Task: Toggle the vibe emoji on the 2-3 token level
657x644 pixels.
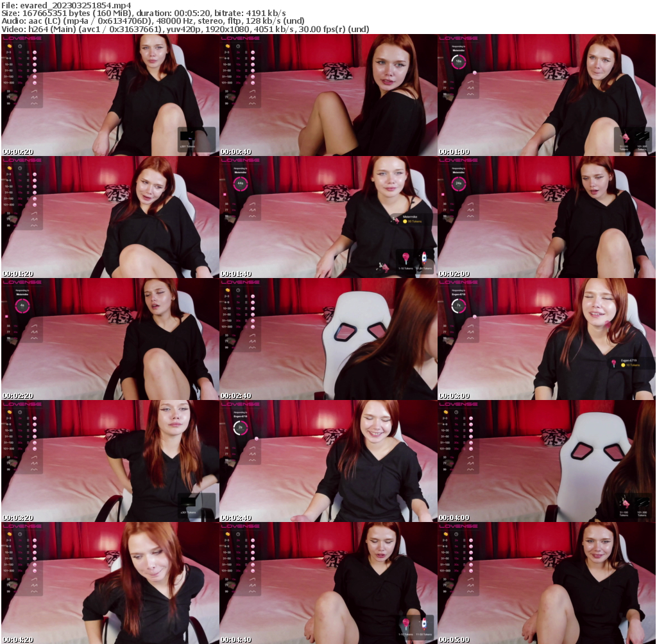Action: [x=35, y=52]
